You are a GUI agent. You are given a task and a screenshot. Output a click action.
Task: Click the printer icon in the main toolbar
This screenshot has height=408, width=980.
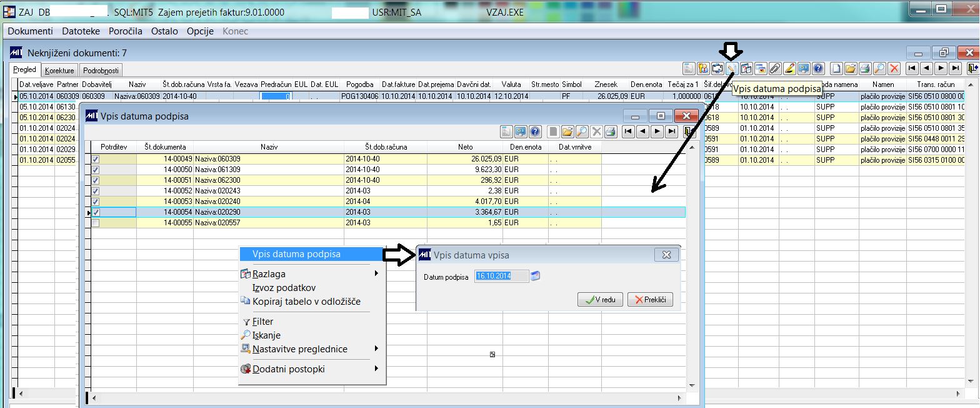(x=865, y=68)
